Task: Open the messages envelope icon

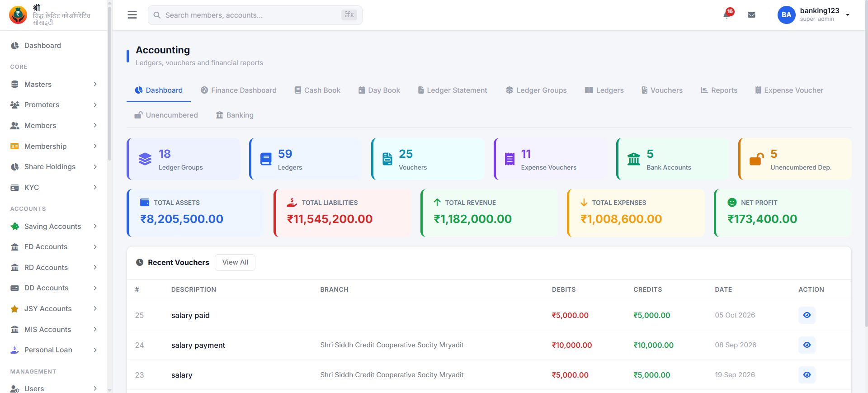Action: (751, 15)
